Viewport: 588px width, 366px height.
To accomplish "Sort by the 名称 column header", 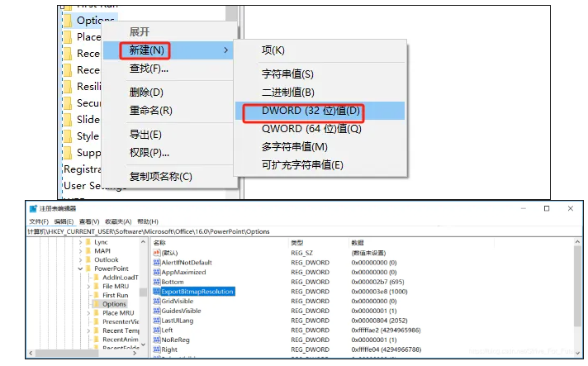I will pyautogui.click(x=220, y=243).
